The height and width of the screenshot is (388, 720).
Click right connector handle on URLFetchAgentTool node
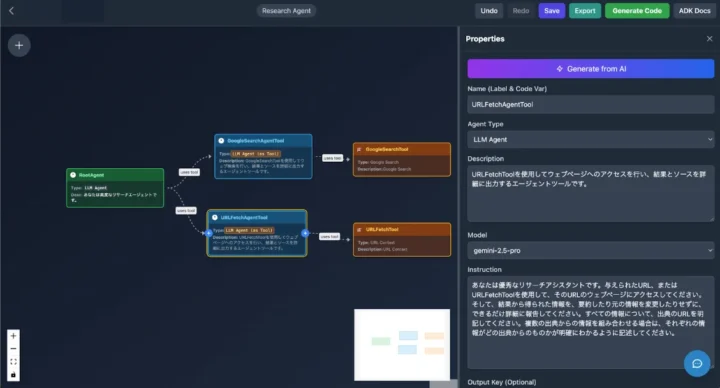click(x=305, y=233)
